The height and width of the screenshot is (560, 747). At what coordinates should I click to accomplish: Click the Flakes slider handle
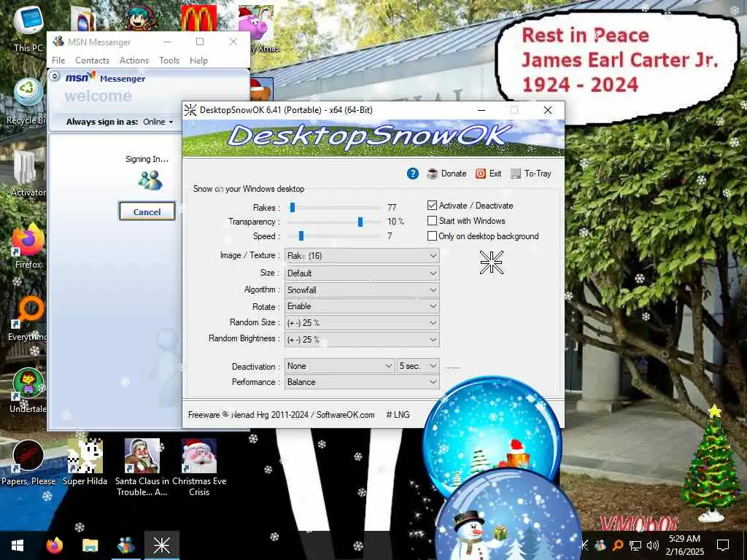(293, 207)
